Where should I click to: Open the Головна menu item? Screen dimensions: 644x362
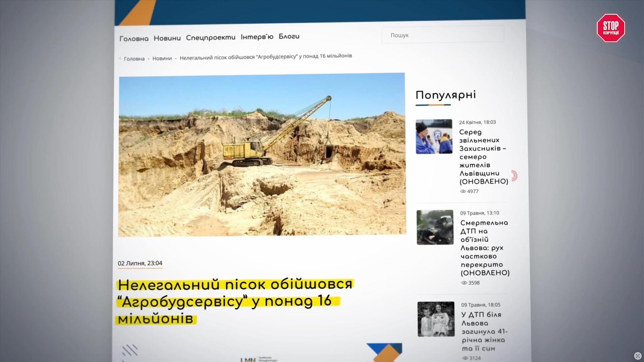pyautogui.click(x=134, y=39)
